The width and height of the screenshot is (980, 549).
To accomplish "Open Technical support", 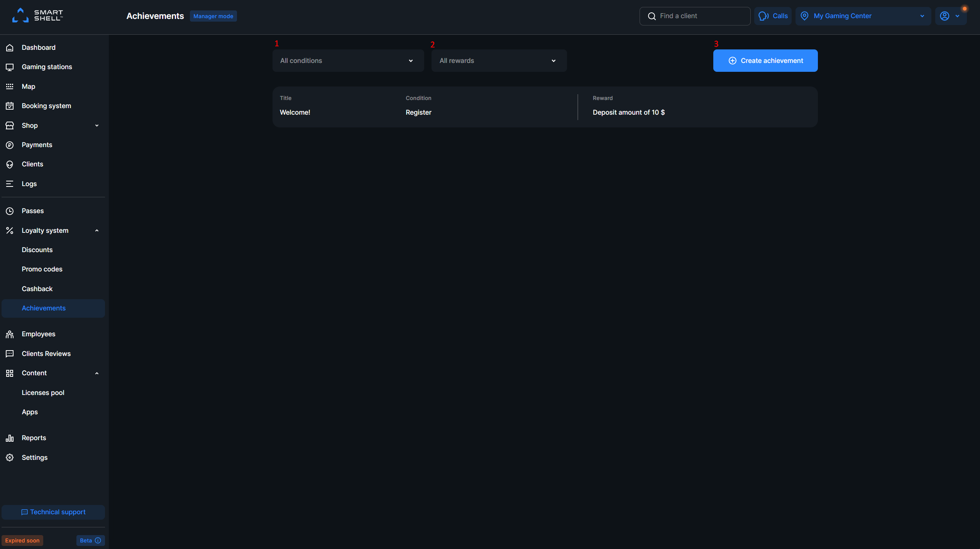I will pos(53,512).
